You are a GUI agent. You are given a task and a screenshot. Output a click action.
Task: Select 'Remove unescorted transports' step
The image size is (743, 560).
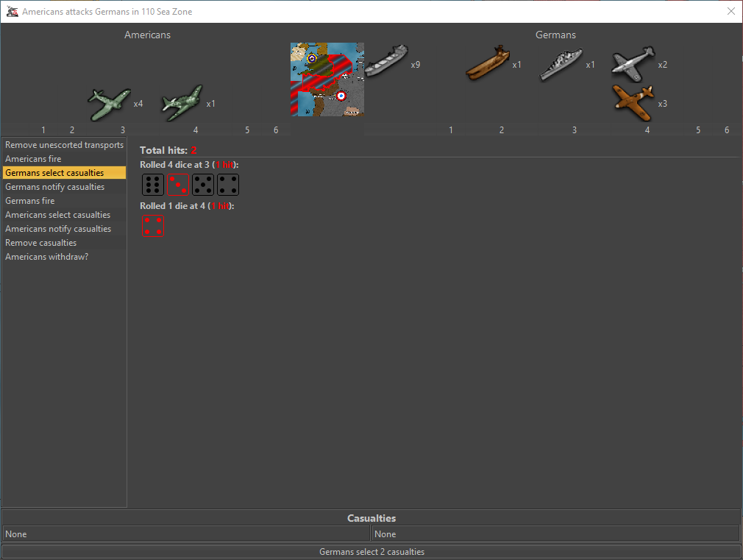pos(64,145)
